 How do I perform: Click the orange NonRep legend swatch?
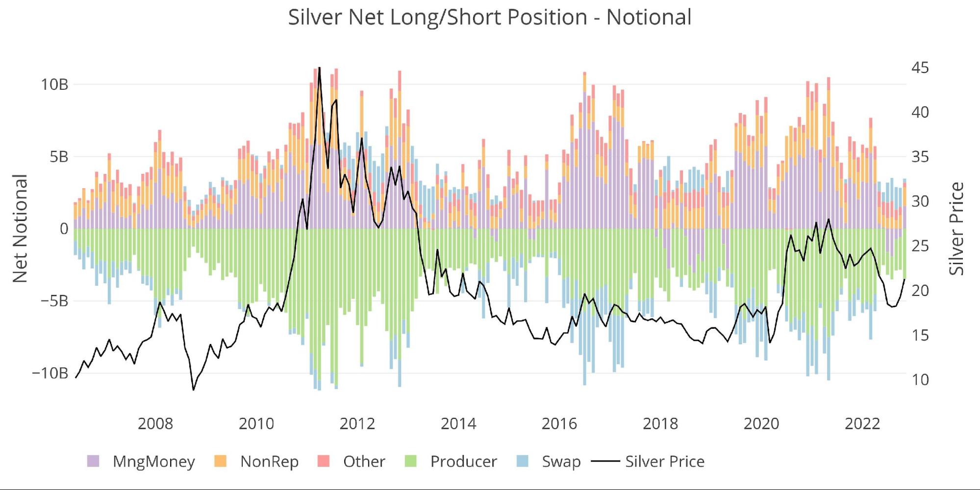click(x=221, y=461)
